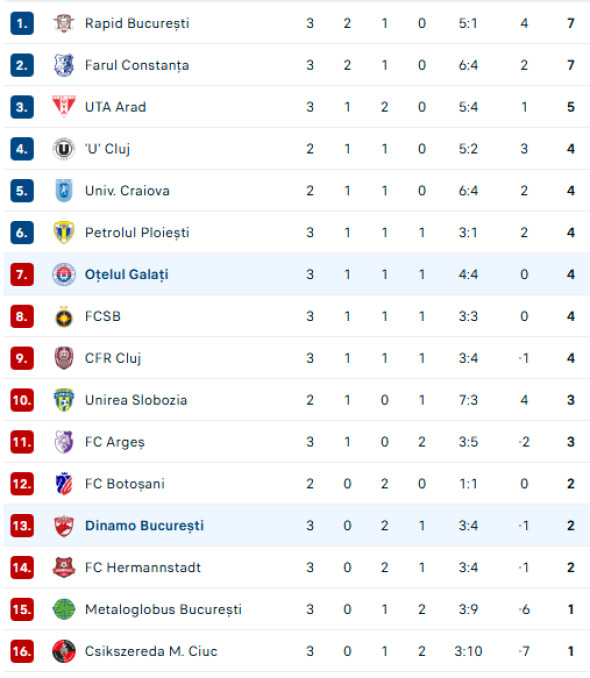Click the CFR Cluj club crest
Viewport: 590px width, 678px height.
pyautogui.click(x=64, y=358)
